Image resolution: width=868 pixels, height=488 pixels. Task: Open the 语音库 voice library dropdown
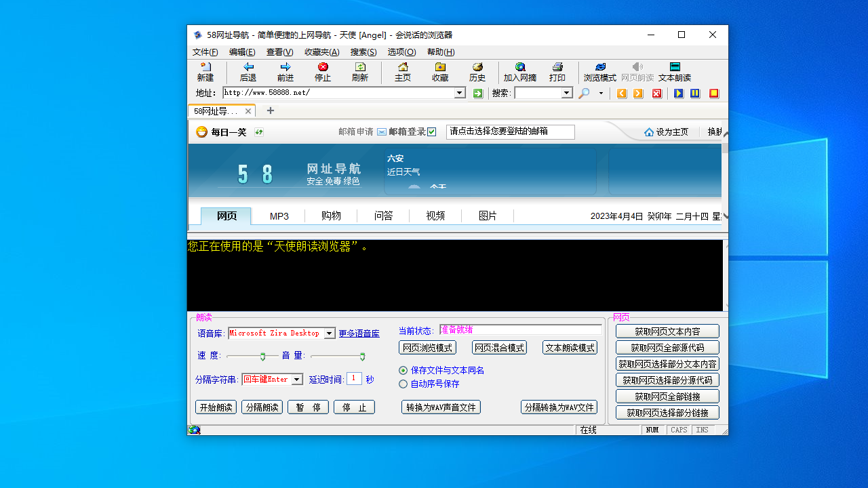point(330,333)
